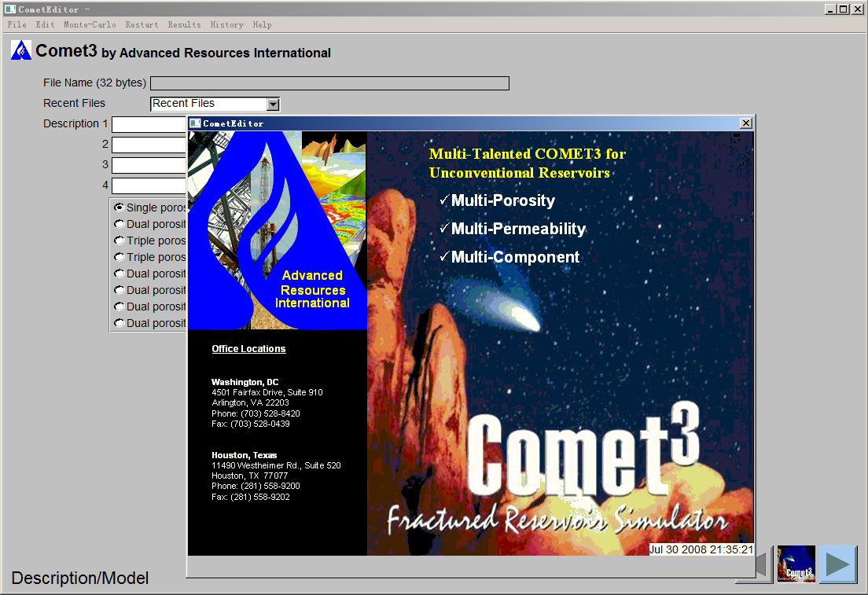Click the Advanced Resources International logo on splash

click(278, 230)
